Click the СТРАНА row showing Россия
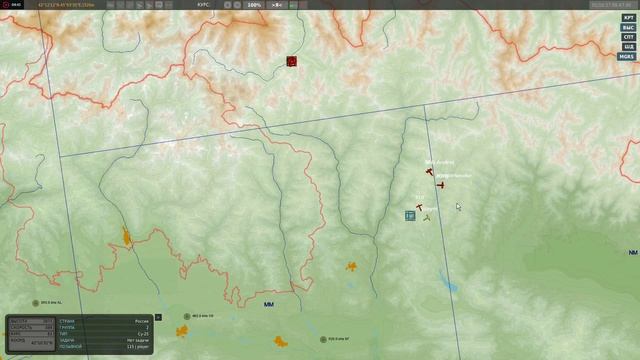640x360 pixels. [104, 321]
